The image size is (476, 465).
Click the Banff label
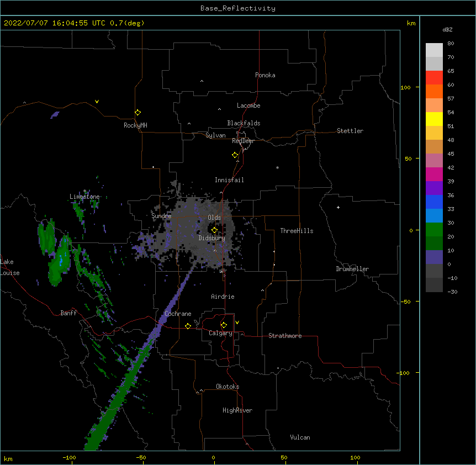click(68, 313)
